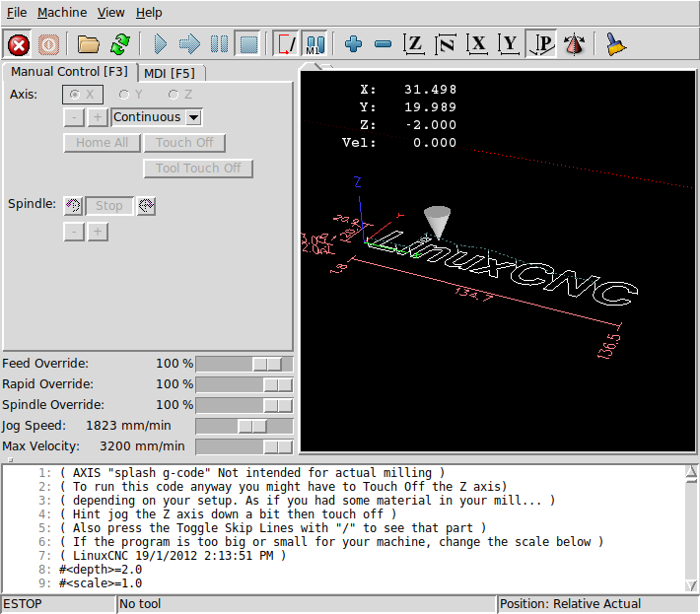This screenshot has height=614, width=700.
Task: Switch to side X view
Action: 478,44
